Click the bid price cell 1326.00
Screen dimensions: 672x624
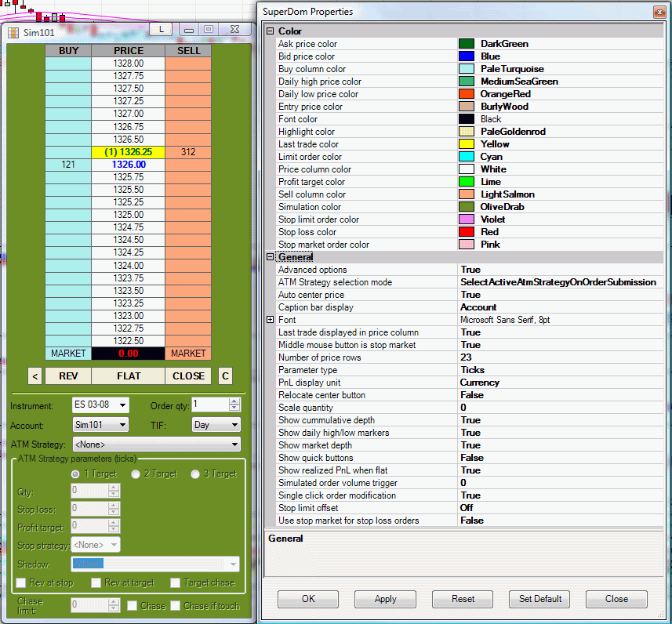click(x=128, y=164)
